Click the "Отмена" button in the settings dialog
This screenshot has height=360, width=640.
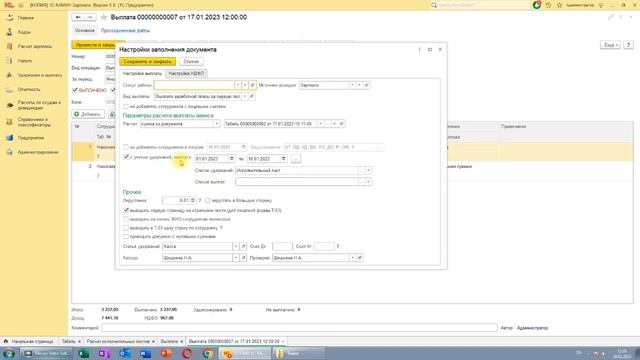tap(191, 62)
